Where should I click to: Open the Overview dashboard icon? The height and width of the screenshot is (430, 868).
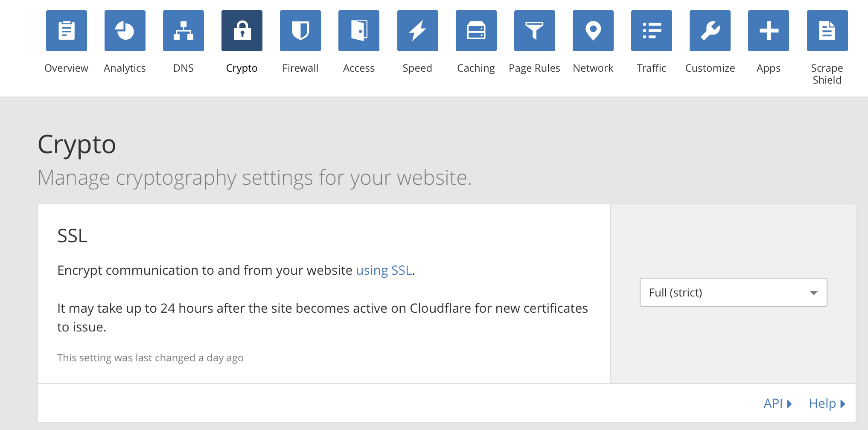66,30
